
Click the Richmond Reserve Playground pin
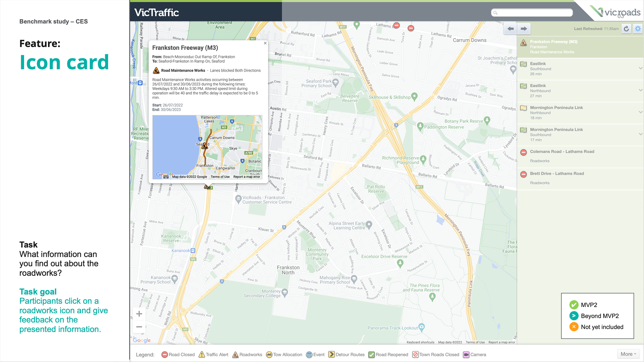pyautogui.click(x=423, y=159)
